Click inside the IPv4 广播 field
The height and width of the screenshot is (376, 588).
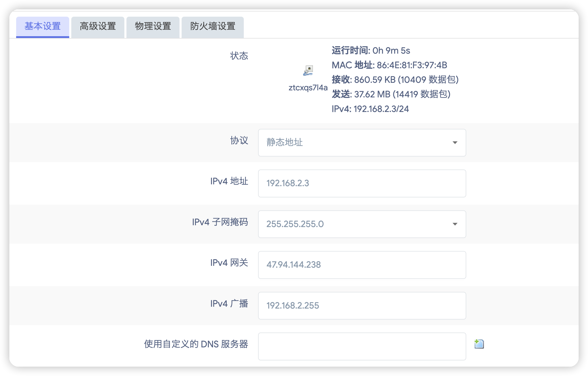[x=362, y=306]
